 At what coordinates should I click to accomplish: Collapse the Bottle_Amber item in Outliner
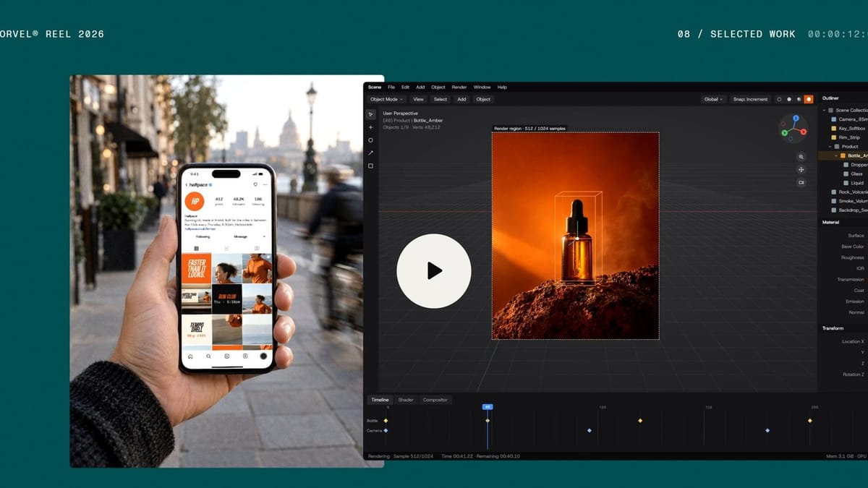835,155
